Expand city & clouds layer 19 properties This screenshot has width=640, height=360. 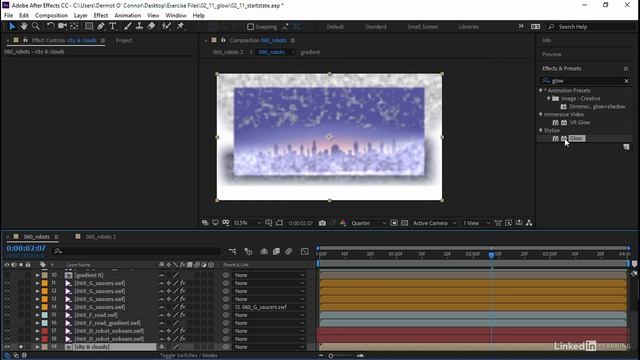pos(37,347)
